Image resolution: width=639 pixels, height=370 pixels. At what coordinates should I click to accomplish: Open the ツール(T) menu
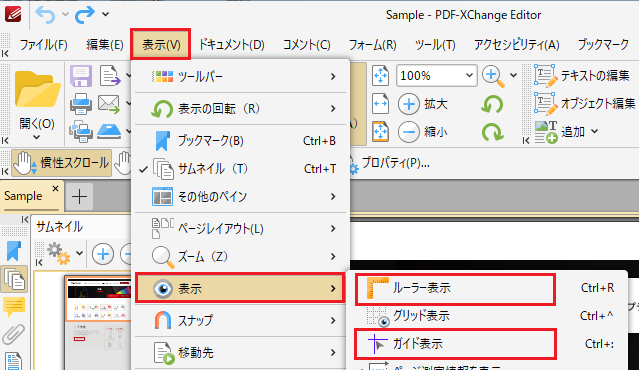435,44
